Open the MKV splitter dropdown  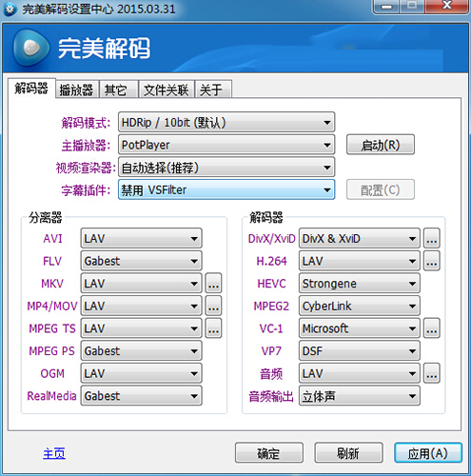pos(141,283)
